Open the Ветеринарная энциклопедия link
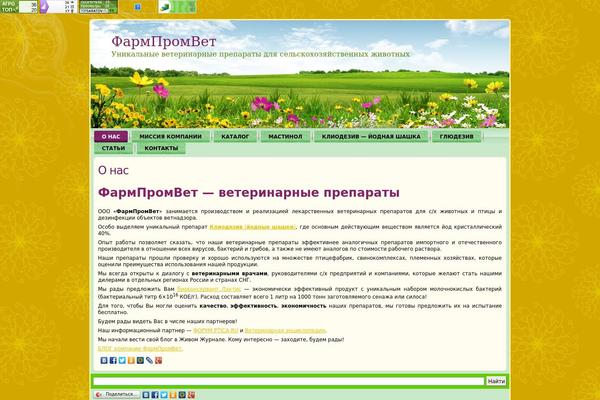 click(285, 330)
